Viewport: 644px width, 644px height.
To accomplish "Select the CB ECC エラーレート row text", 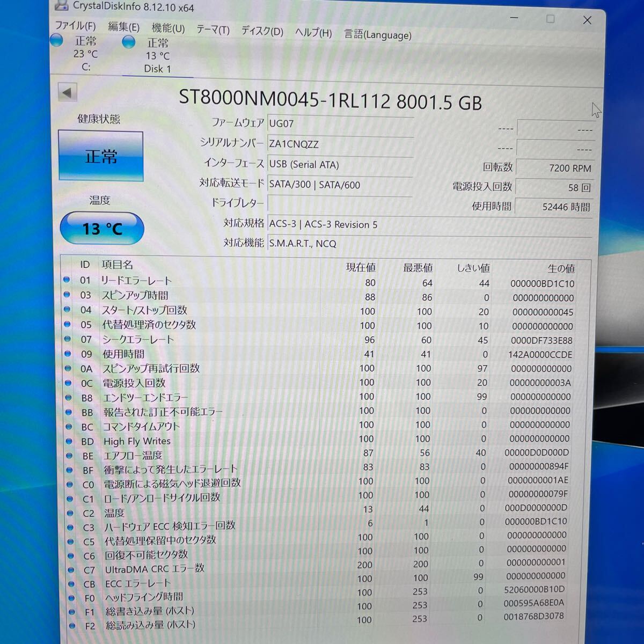I will (x=137, y=583).
